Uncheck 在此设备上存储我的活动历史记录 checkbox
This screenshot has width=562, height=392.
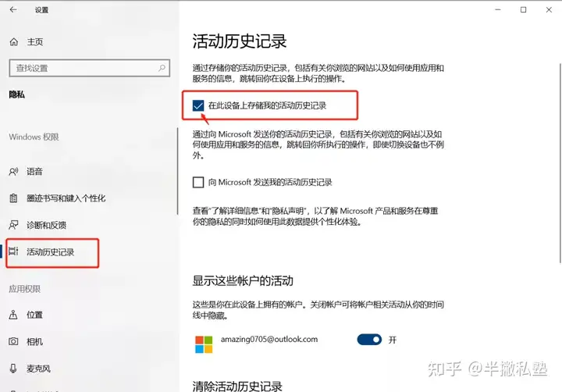click(198, 105)
